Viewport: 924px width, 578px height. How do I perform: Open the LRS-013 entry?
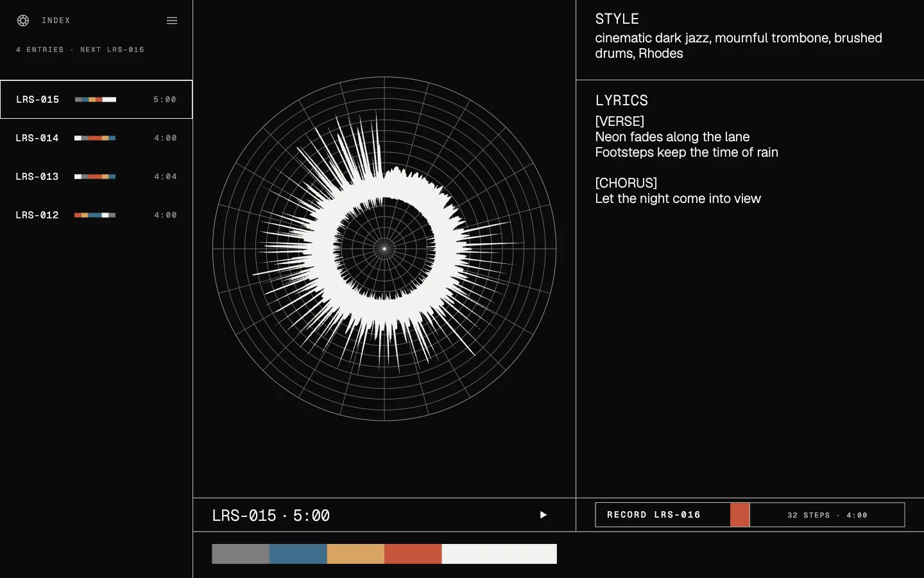[x=96, y=177]
